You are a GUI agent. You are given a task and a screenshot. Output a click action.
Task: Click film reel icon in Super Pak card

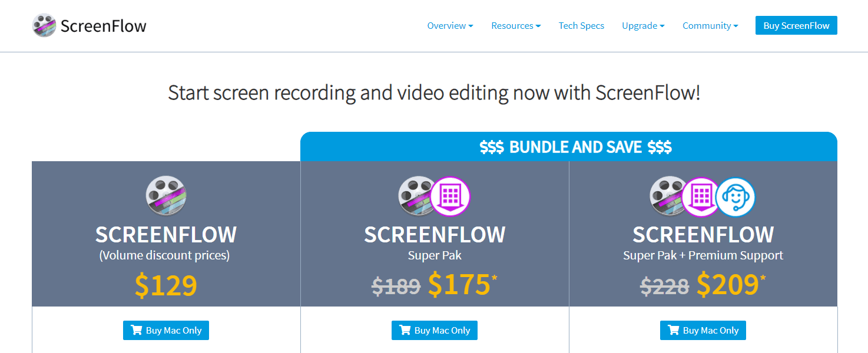point(417,196)
